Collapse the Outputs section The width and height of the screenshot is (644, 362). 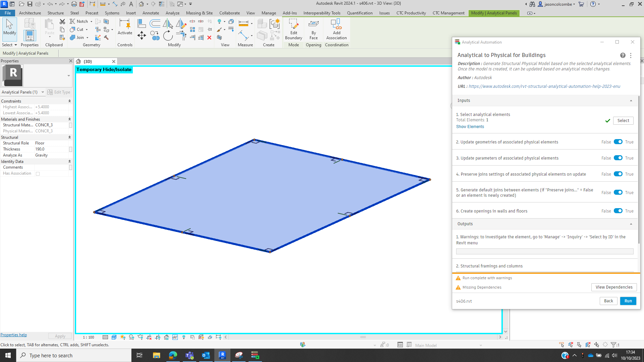click(x=631, y=224)
